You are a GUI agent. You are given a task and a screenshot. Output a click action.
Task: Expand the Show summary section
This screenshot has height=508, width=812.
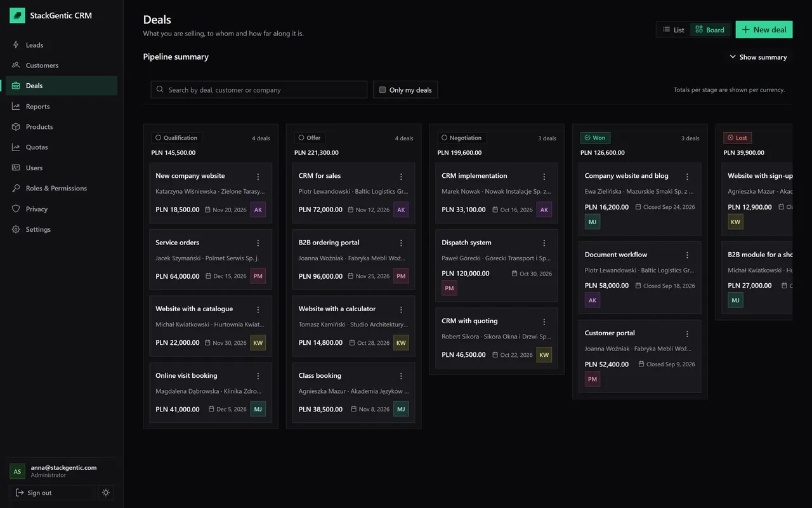pos(758,57)
